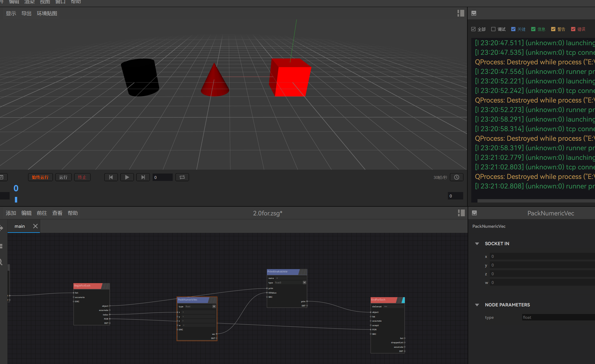The height and width of the screenshot is (364, 595).
Task: Click the clock icon next to frame rate
Action: tap(457, 177)
